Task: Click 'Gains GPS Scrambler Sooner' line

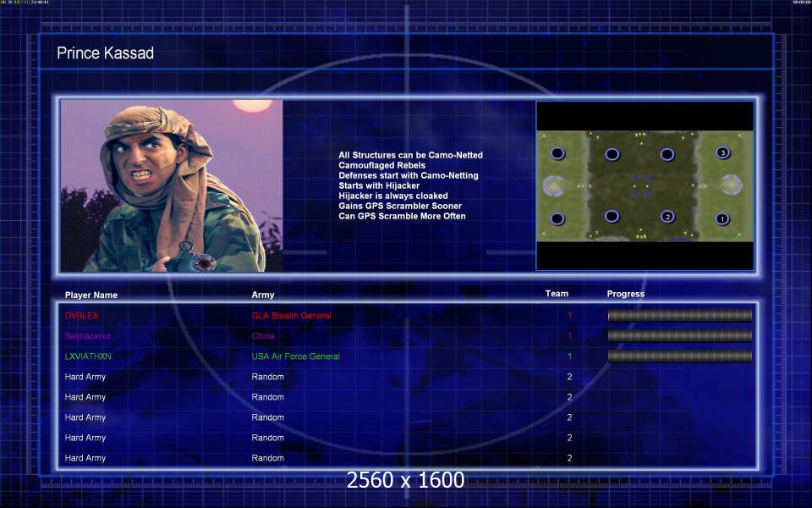Action: (x=400, y=206)
